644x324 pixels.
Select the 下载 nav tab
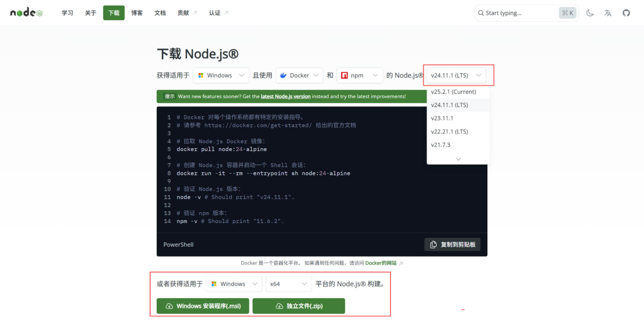tap(114, 13)
